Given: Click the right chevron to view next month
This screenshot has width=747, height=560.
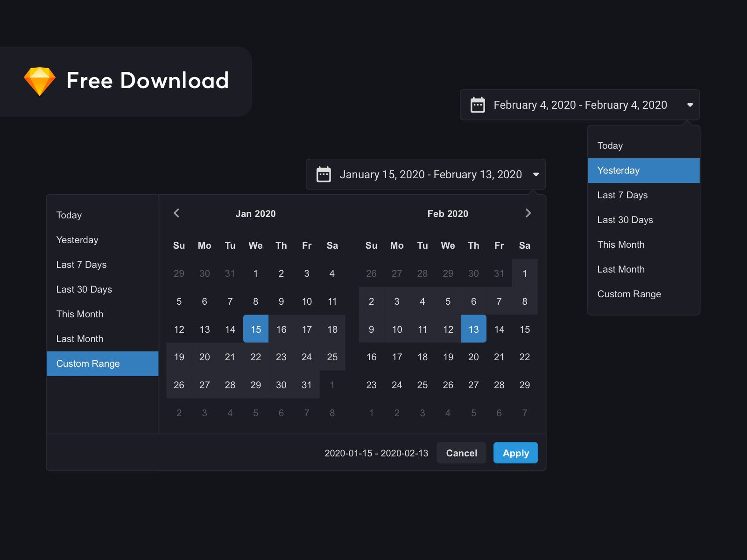Looking at the screenshot, I should (x=528, y=213).
